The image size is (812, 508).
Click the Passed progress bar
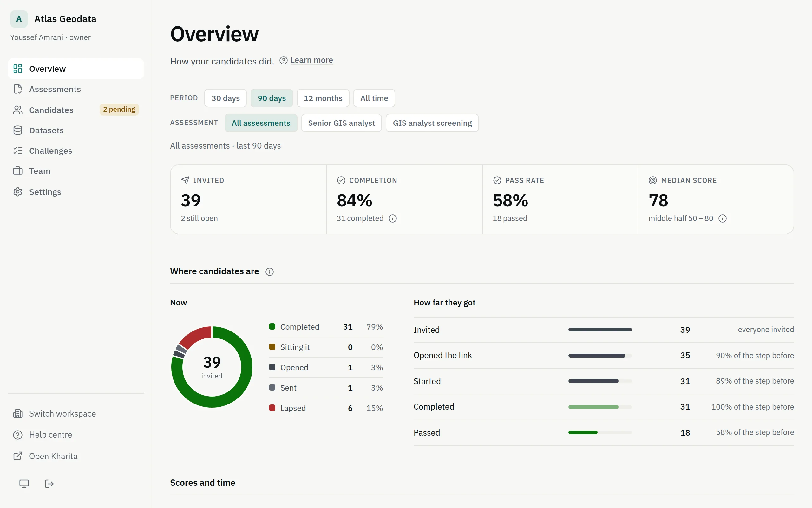pos(600,432)
